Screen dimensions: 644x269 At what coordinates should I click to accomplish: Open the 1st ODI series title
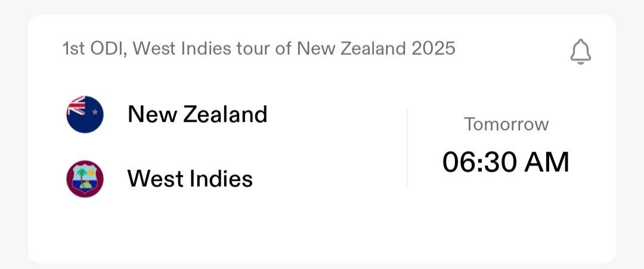click(x=258, y=48)
